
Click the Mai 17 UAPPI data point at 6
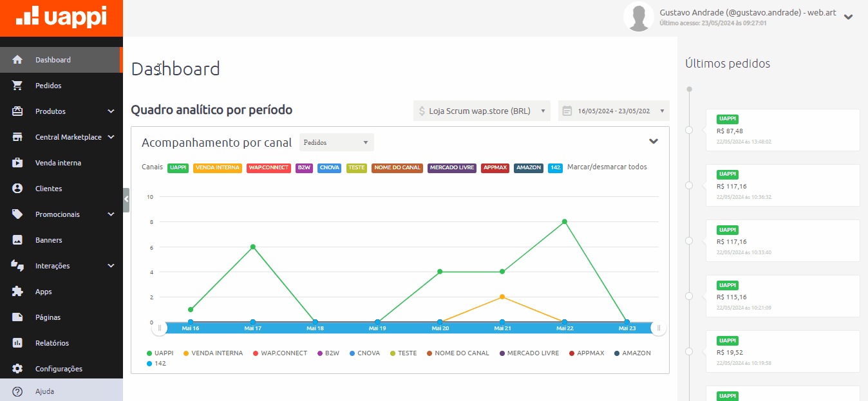[x=253, y=247]
